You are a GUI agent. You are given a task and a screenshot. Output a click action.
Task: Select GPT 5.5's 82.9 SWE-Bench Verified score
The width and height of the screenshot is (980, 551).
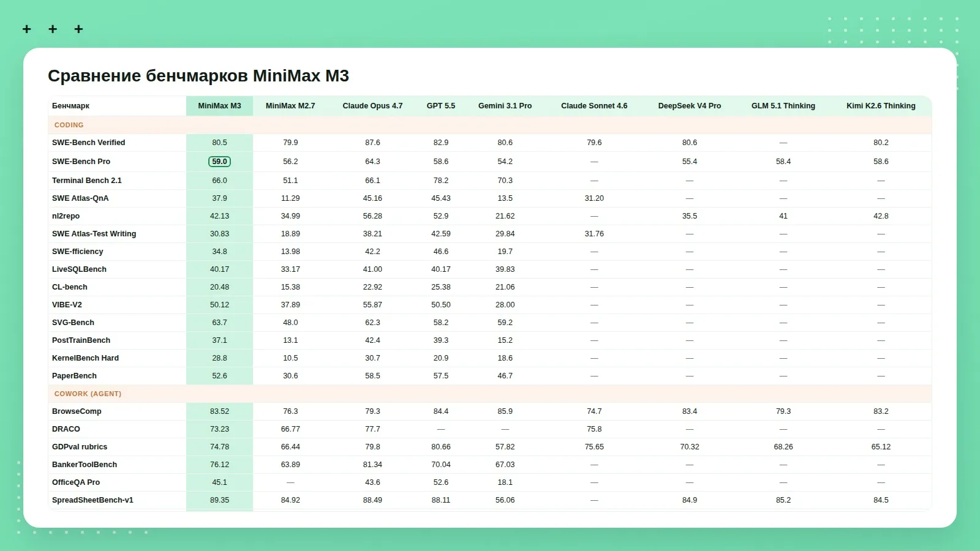point(441,143)
